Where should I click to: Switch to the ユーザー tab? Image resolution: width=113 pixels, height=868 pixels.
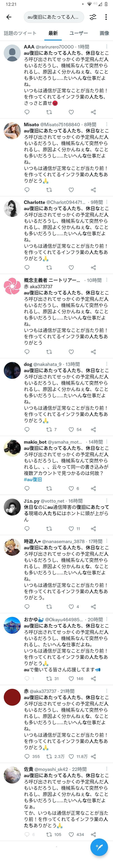point(78,33)
